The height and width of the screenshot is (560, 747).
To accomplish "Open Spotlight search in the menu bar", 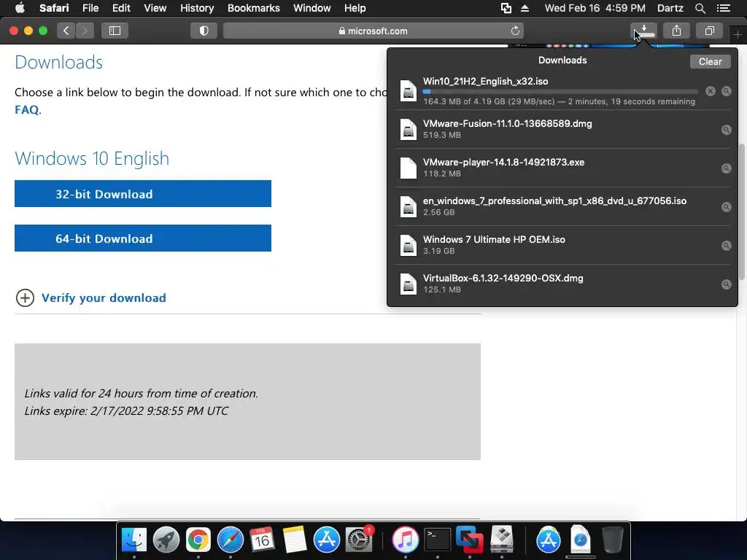I will point(700,8).
